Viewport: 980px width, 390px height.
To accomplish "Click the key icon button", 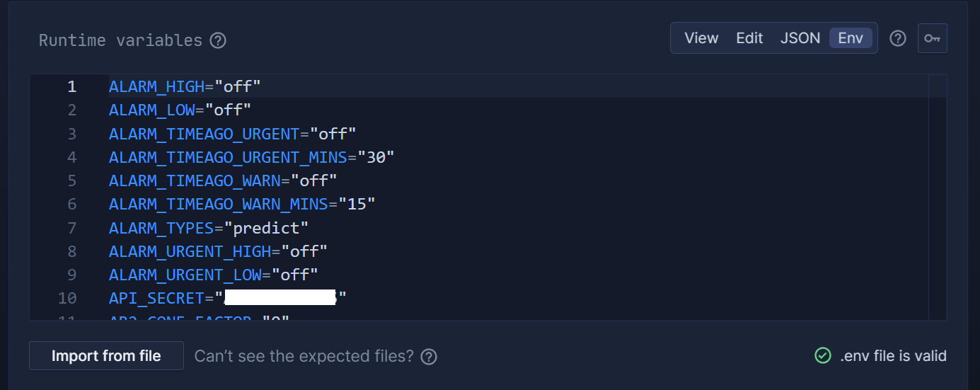I will click(932, 38).
